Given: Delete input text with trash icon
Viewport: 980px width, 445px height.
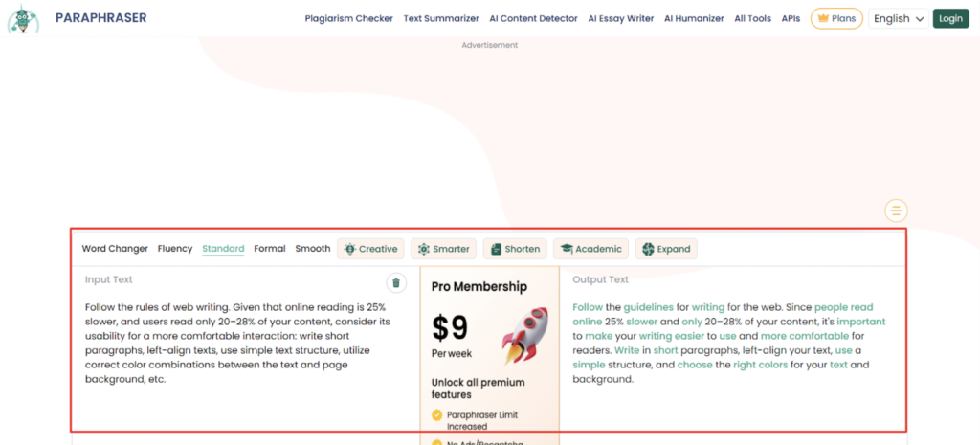Looking at the screenshot, I should pos(395,282).
